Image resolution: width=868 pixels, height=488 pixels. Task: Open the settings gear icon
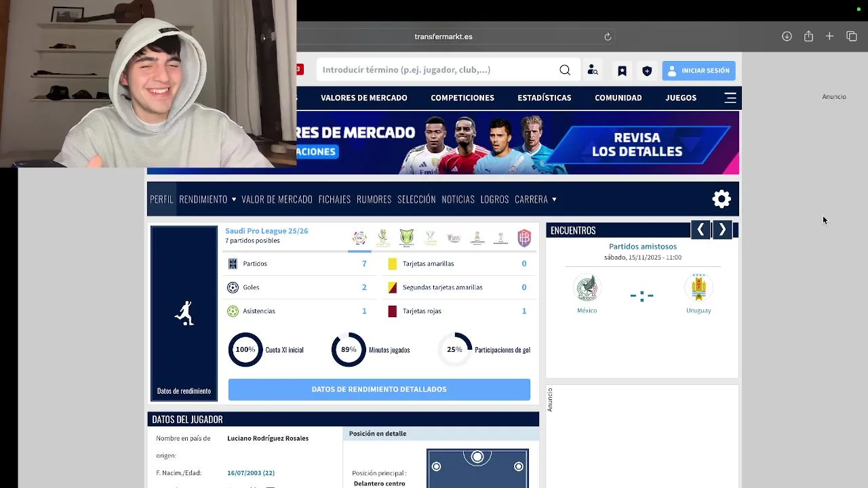722,199
